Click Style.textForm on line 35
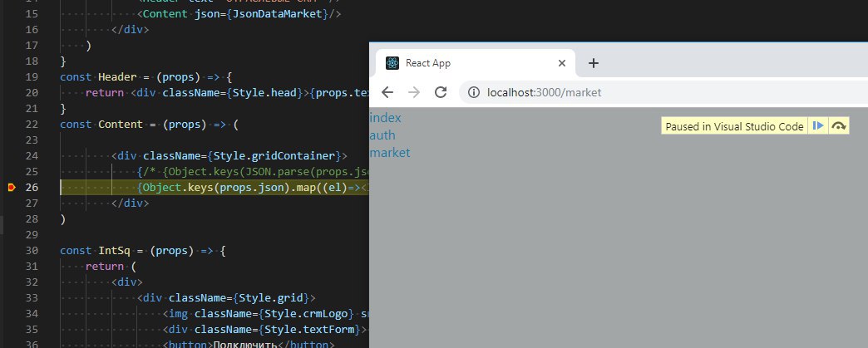This screenshot has width=868, height=348. [313, 330]
